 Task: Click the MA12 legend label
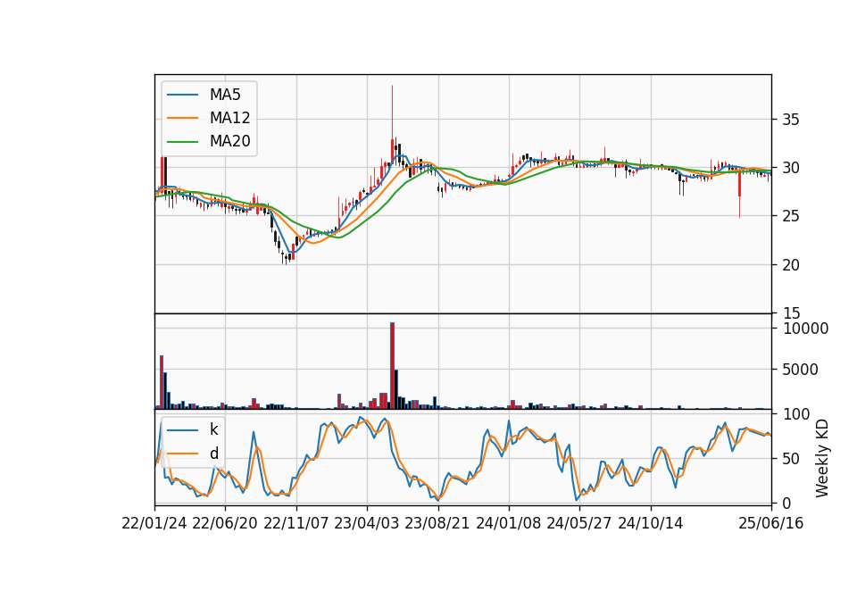click(x=229, y=118)
